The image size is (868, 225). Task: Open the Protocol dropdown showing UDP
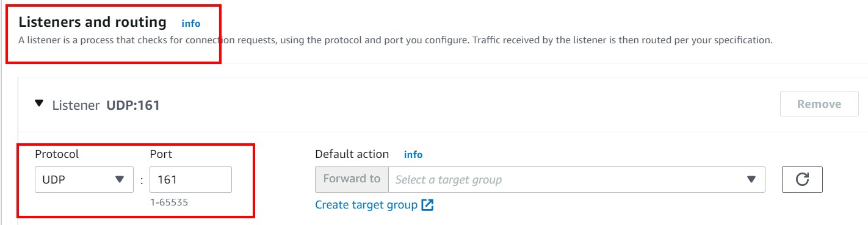84,179
